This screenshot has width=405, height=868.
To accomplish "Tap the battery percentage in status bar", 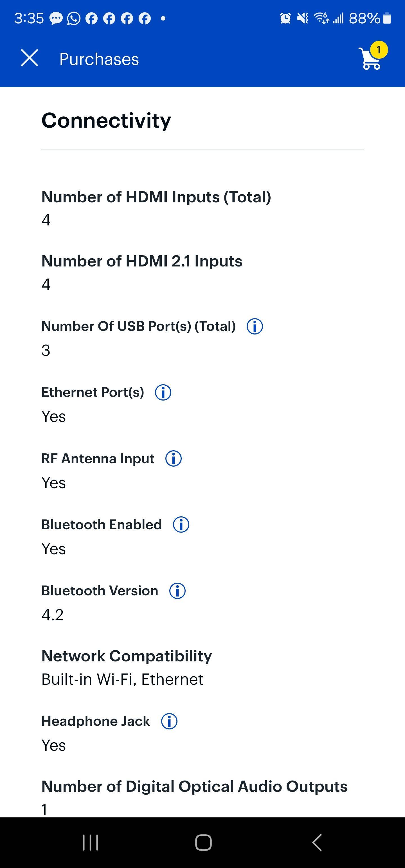I will pyautogui.click(x=364, y=18).
